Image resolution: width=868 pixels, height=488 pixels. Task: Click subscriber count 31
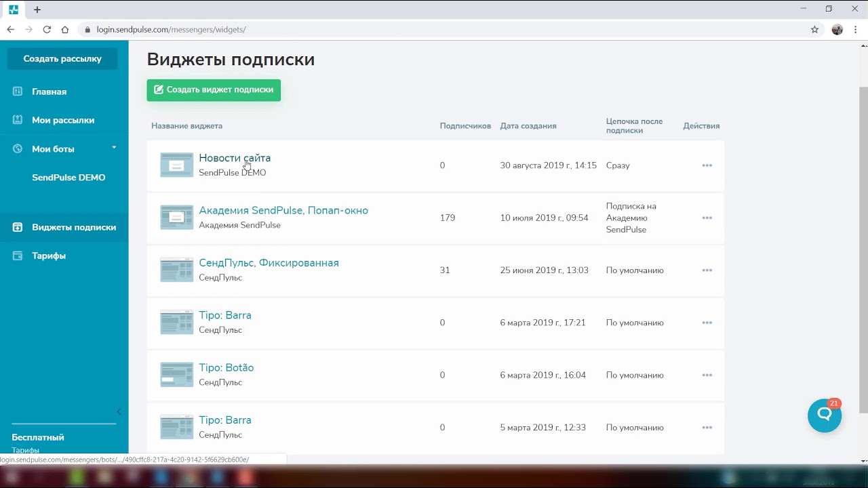pyautogui.click(x=445, y=270)
